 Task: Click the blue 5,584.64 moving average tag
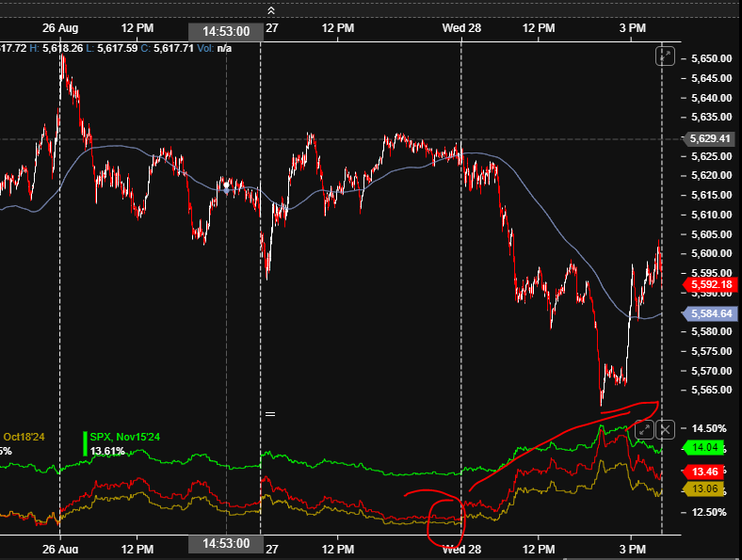click(x=710, y=313)
